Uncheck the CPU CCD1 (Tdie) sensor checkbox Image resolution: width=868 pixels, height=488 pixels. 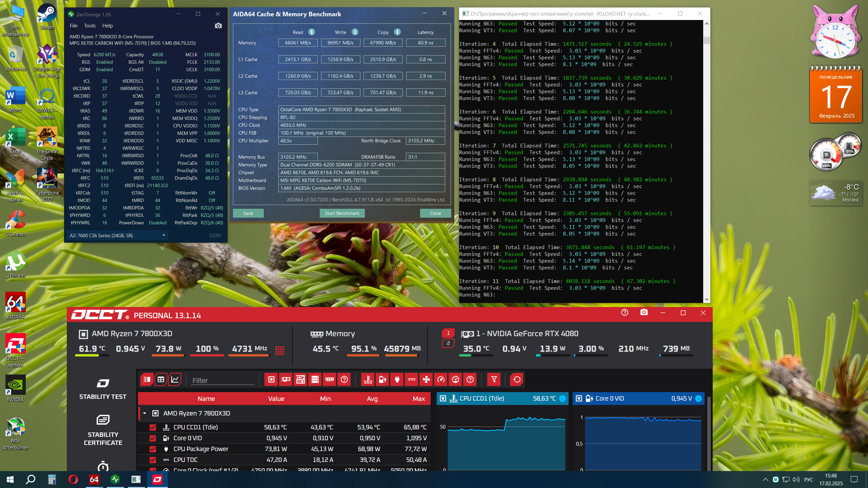[x=153, y=427]
